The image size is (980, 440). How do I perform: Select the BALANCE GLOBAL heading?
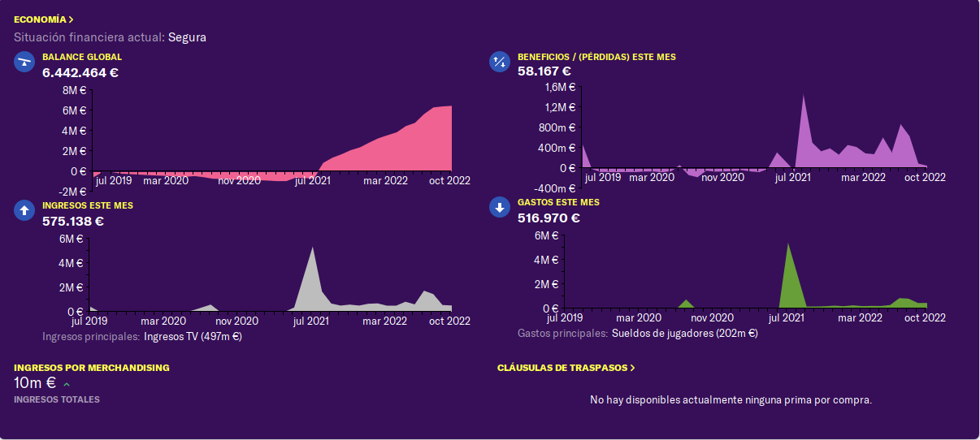(82, 57)
